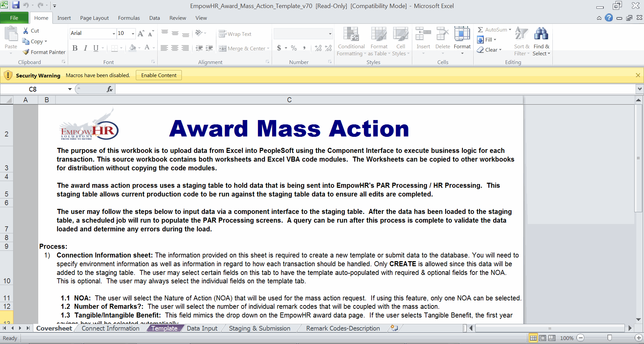Image resolution: width=644 pixels, height=344 pixels.
Task: Open the Fill dropdown
Action: (487, 40)
